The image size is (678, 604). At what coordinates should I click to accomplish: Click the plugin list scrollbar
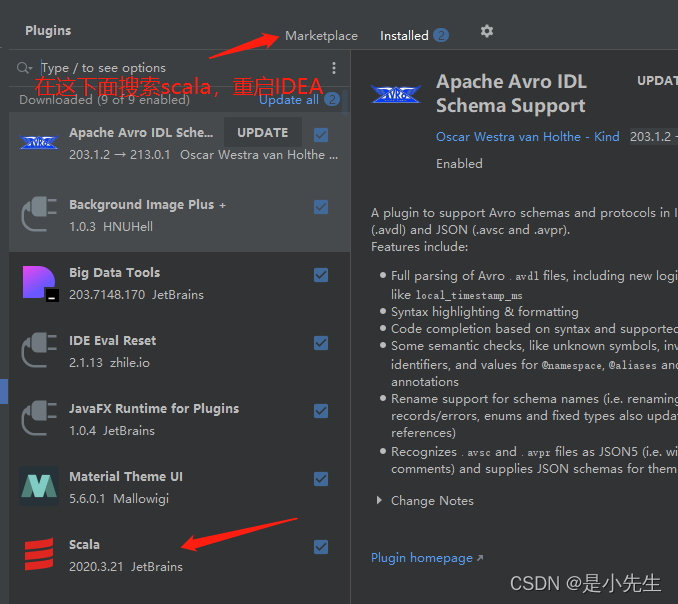coord(345,103)
